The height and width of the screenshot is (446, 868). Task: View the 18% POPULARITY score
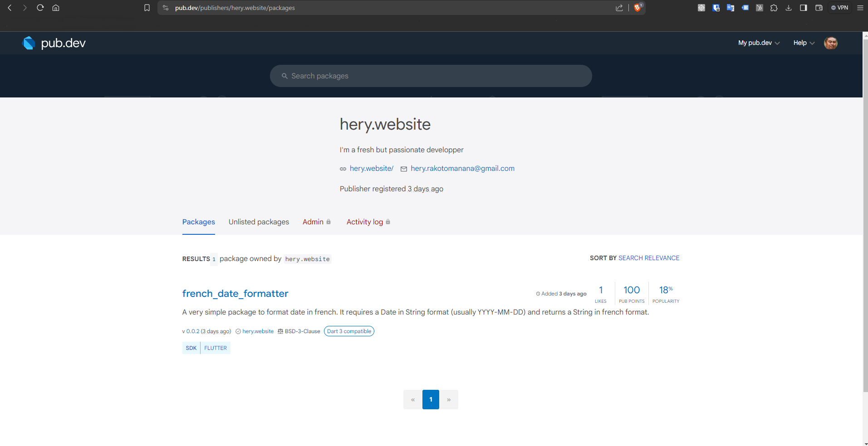(666, 294)
